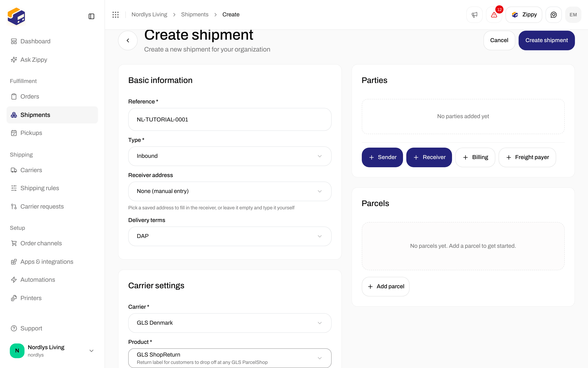Add a Sender party
The height and width of the screenshot is (368, 588).
click(382, 157)
